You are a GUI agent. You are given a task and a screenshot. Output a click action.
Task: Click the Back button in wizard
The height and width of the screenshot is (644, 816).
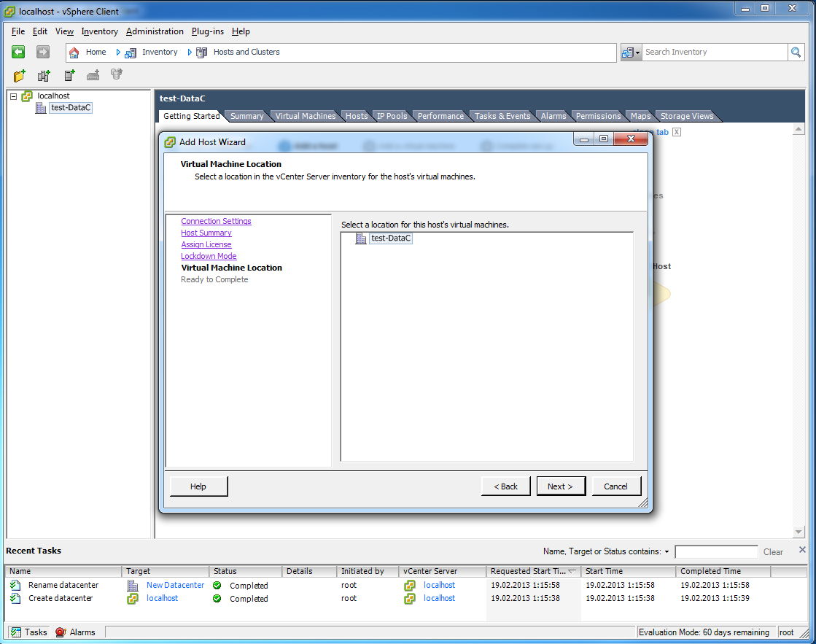click(x=505, y=486)
